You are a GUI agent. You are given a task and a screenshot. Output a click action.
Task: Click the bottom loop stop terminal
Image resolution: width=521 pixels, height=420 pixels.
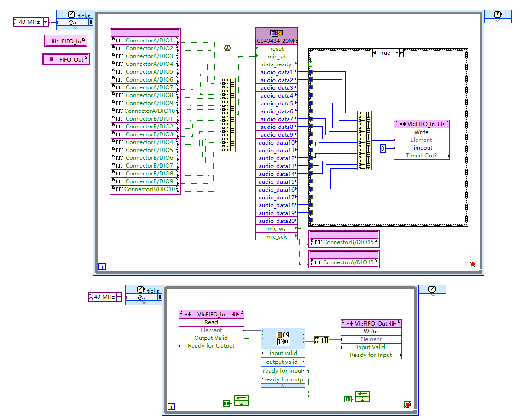(x=408, y=404)
